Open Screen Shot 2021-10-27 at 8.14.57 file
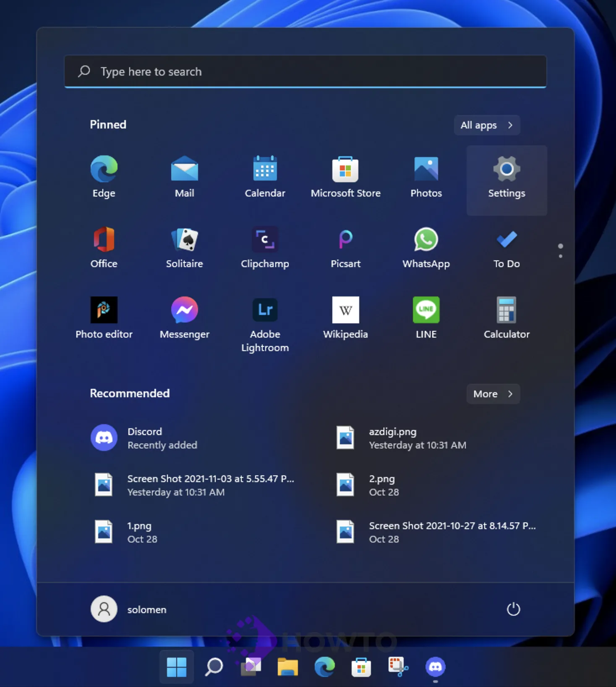This screenshot has height=687, width=616. [x=436, y=532]
